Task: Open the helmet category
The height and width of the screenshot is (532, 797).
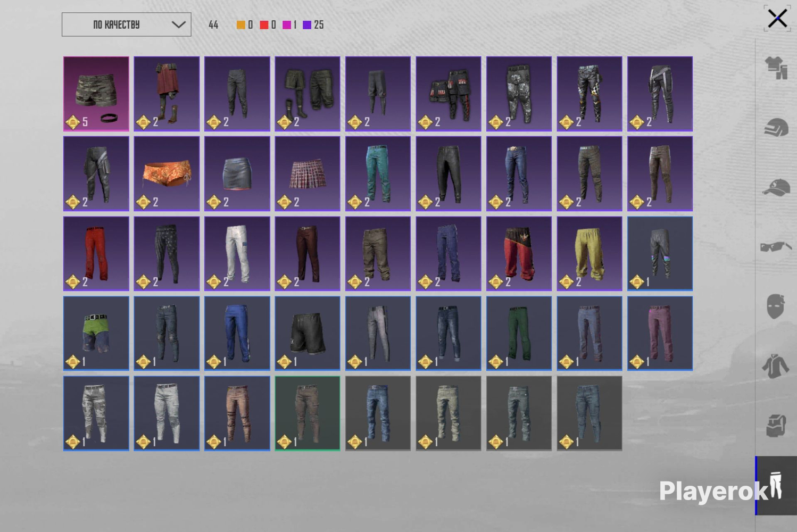Action: click(776, 128)
